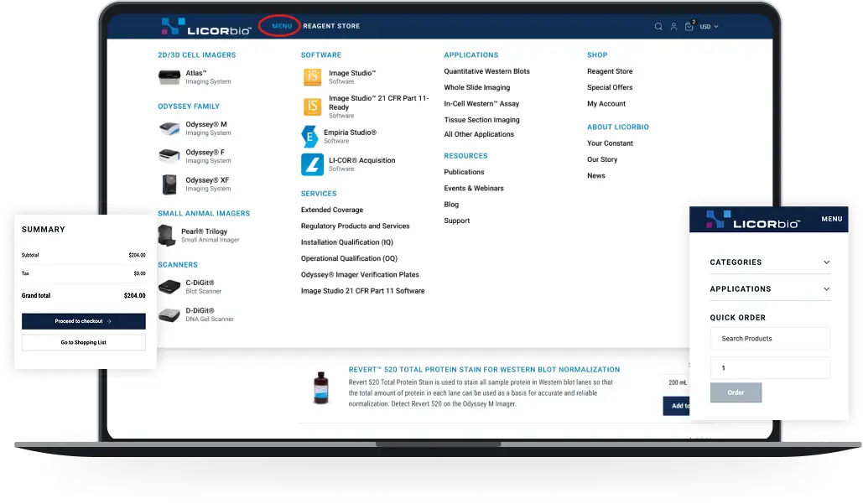Expand the Categories section

(770, 262)
